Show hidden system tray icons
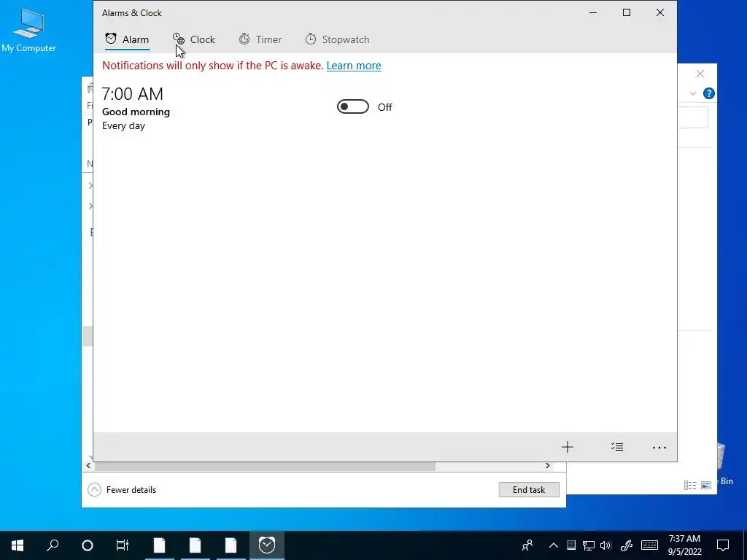Viewport: 747px width, 560px height. tap(553, 545)
